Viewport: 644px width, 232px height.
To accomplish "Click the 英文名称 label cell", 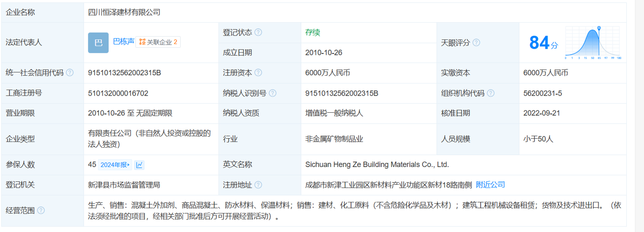I will tap(260, 165).
